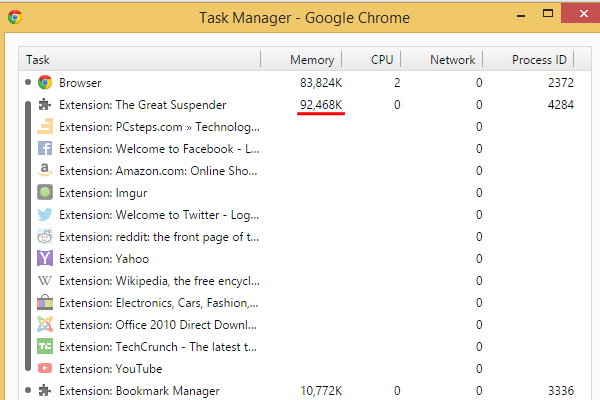Click the Office 2010 Direct Download favicon
Screen dimensions: 600x400
pos(45,324)
